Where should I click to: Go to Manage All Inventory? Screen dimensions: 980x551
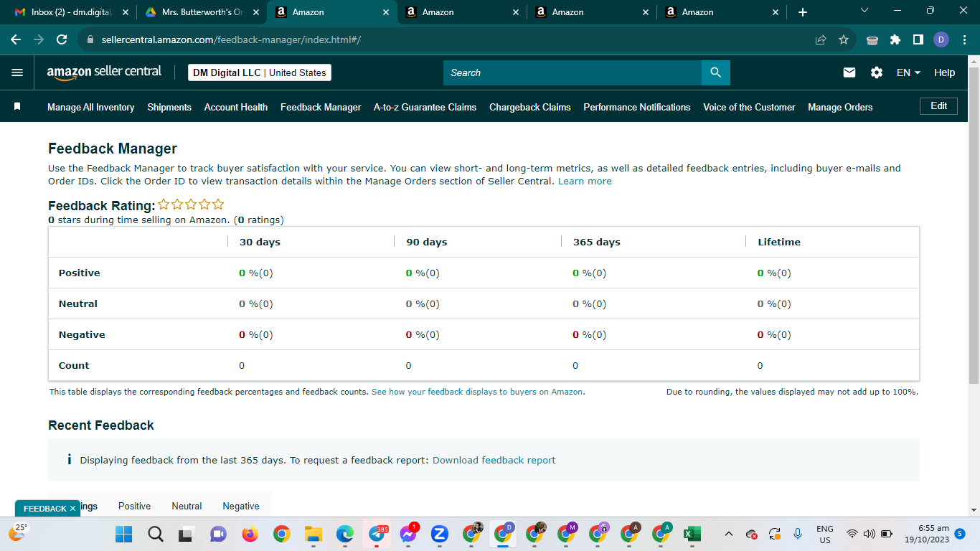point(90,107)
